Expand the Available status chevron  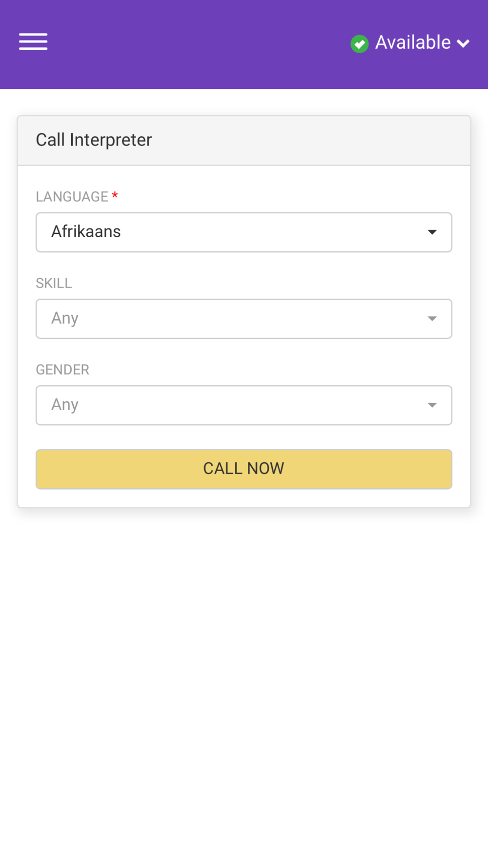pos(463,44)
